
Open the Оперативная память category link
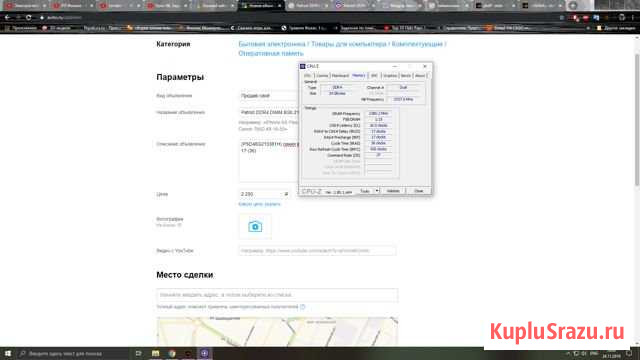tap(271, 53)
